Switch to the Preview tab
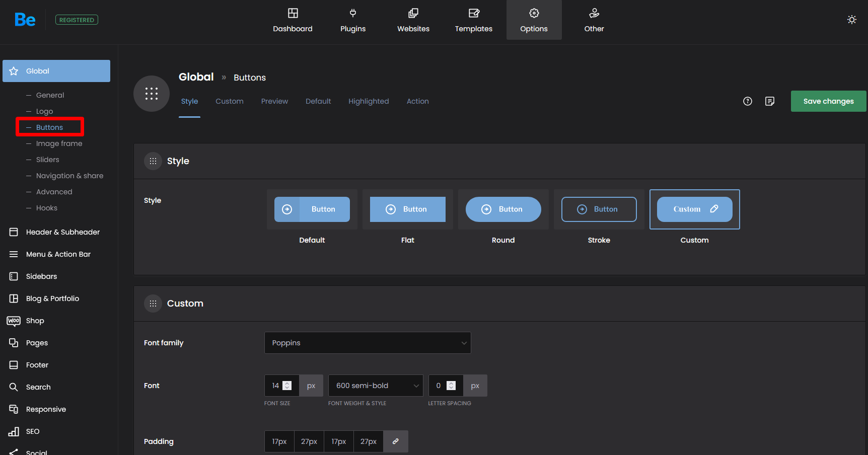This screenshot has width=868, height=455. coord(274,101)
